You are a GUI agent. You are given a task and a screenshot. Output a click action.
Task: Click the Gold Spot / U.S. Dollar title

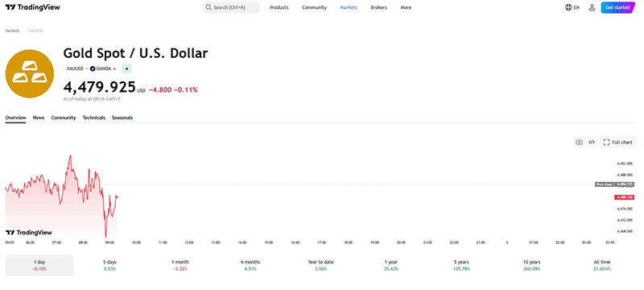click(x=135, y=53)
